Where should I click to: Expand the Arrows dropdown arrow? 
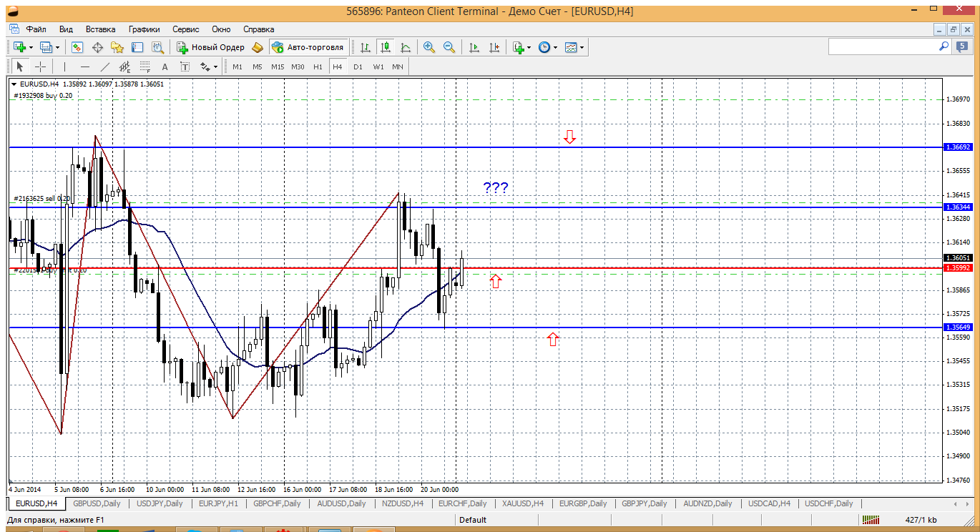pyautogui.click(x=216, y=66)
